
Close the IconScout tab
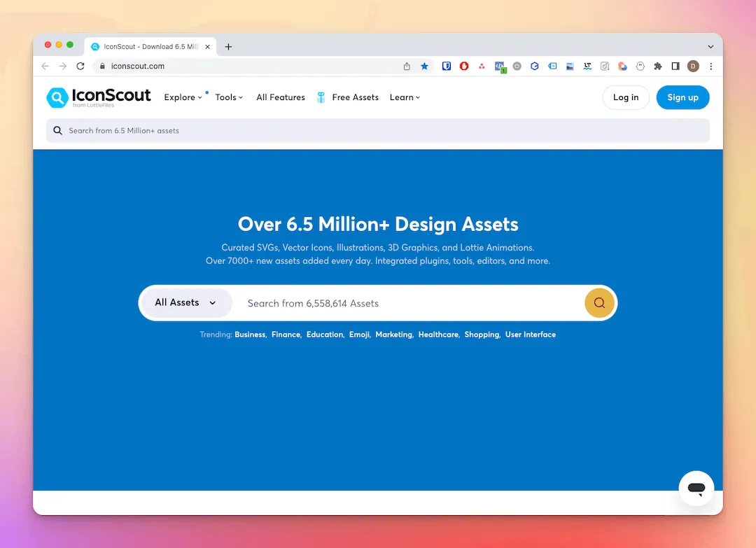click(207, 47)
